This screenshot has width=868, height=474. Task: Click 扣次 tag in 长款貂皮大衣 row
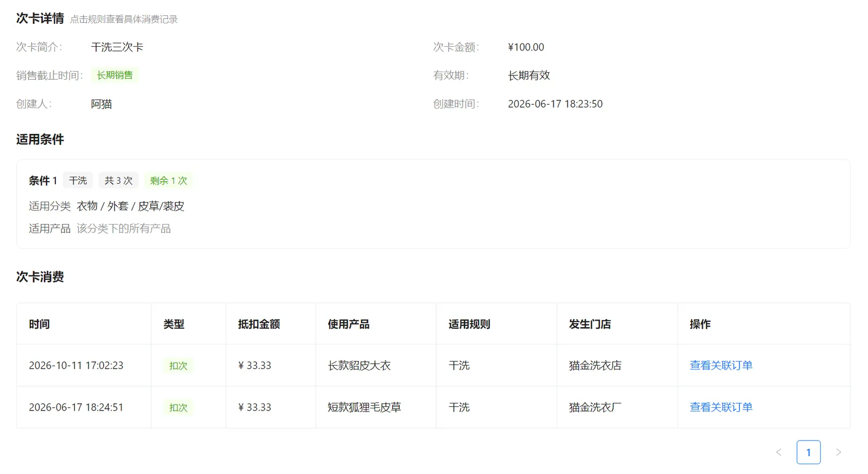[178, 366]
